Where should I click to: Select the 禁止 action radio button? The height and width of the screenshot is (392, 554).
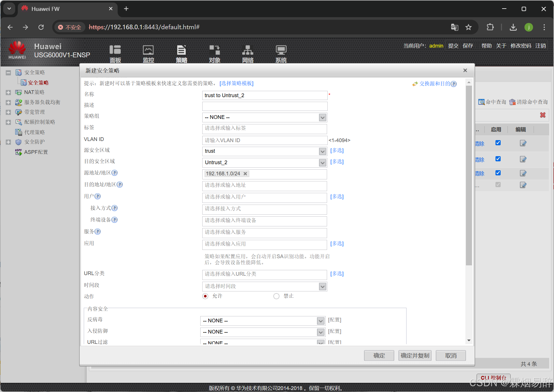276,296
